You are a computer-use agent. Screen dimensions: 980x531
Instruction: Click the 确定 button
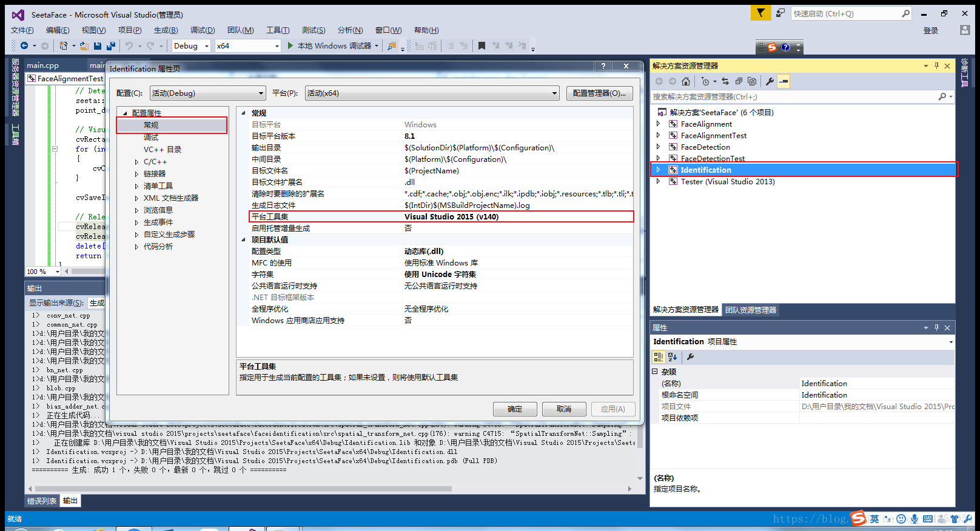(515, 409)
